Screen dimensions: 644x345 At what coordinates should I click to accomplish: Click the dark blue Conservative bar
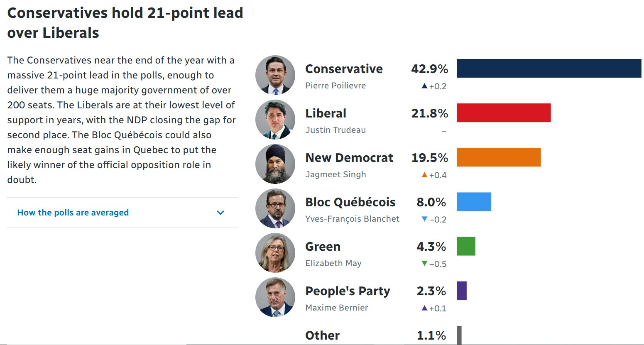549,69
